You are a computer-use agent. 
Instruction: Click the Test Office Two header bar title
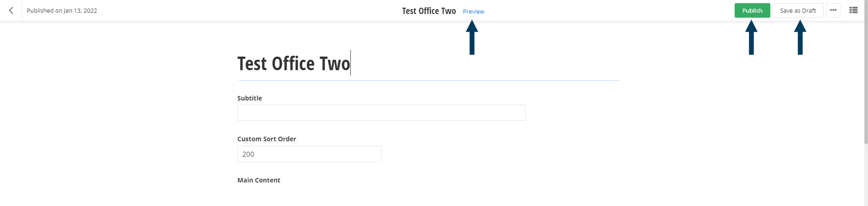(429, 11)
